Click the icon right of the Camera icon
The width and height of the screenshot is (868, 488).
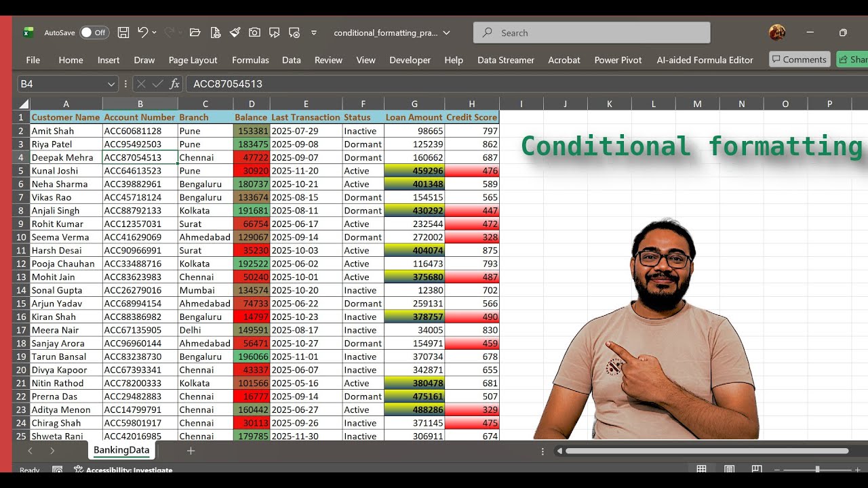tap(274, 33)
